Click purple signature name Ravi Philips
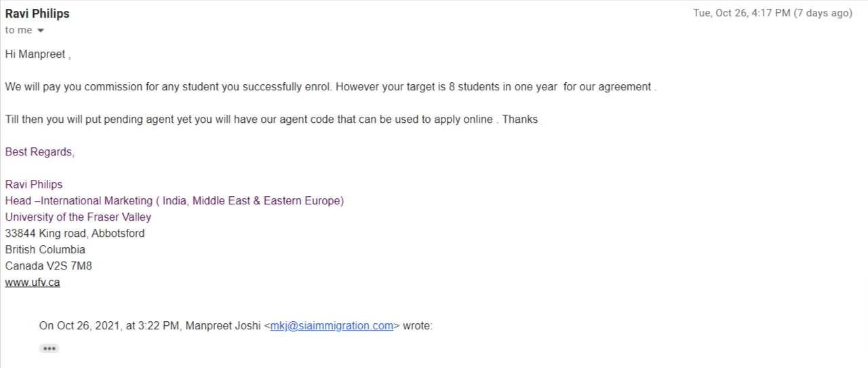Screen dimensions: 868x368 (x=34, y=185)
